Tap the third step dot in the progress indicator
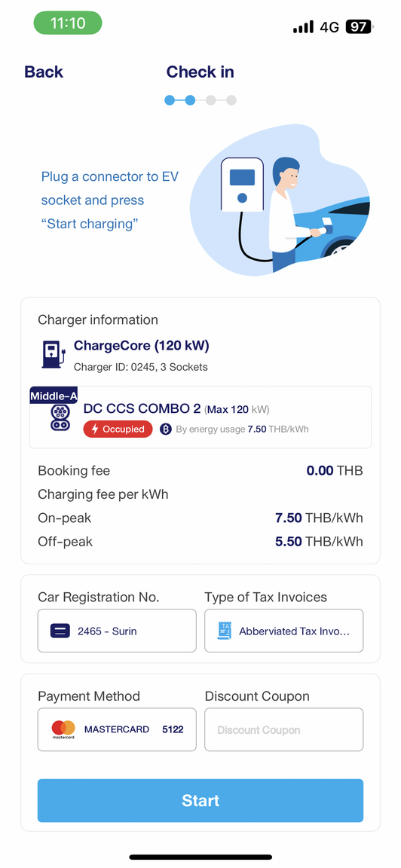Image resolution: width=401 pixels, height=868 pixels. (210, 100)
